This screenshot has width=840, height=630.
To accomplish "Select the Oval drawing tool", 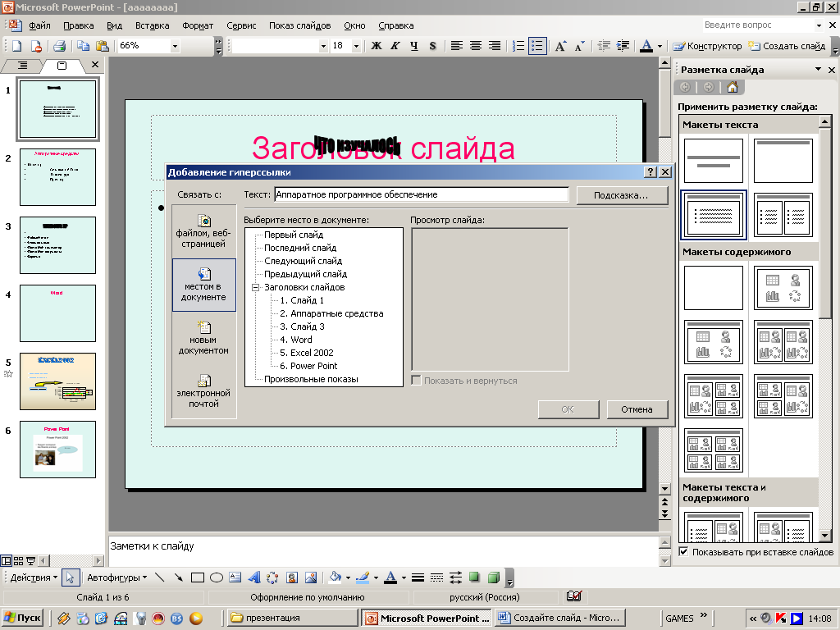I will [217, 577].
